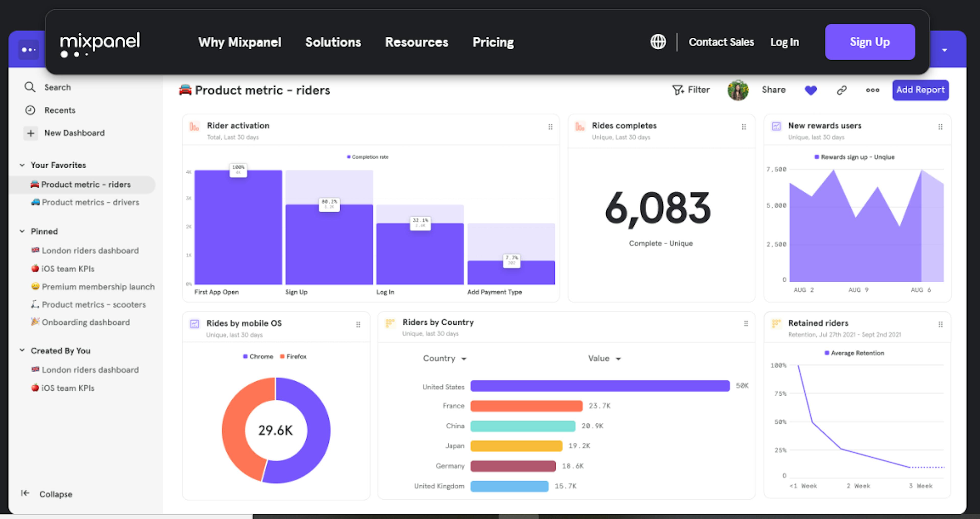Image resolution: width=980 pixels, height=519 pixels.
Task: Click the Log In link
Action: pos(785,42)
